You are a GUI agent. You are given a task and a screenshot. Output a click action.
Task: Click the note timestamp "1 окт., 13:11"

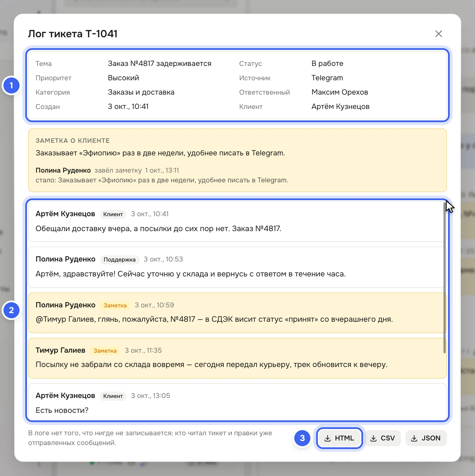[162, 170]
